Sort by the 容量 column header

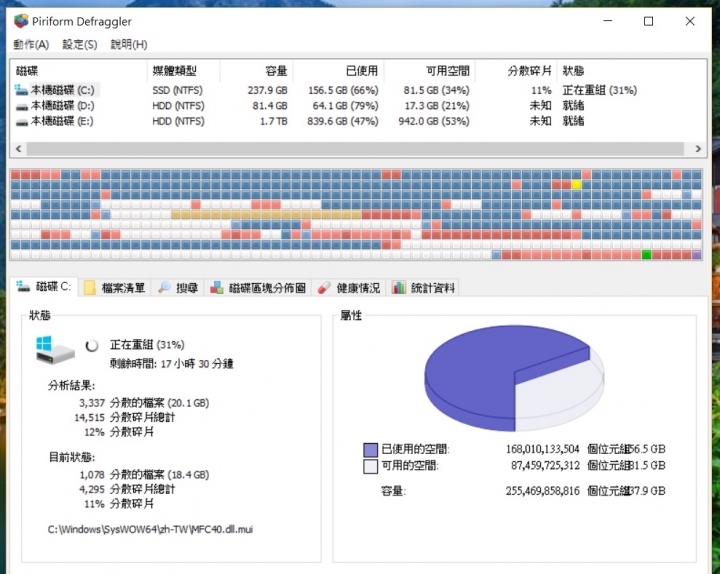256,71
